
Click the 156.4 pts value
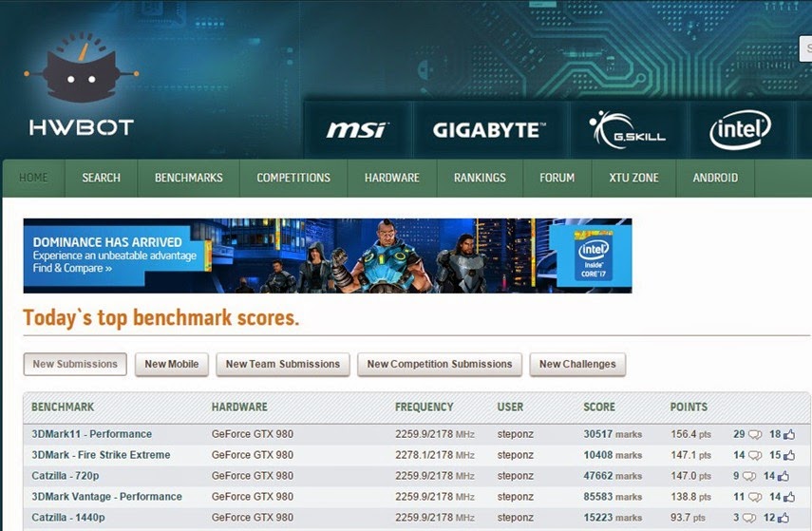pos(690,434)
